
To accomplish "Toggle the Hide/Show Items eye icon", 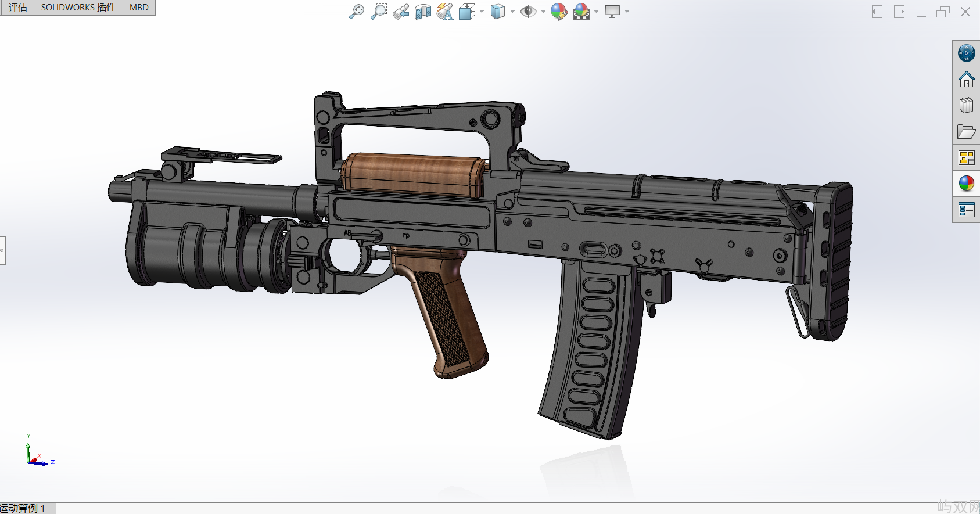I will (528, 11).
